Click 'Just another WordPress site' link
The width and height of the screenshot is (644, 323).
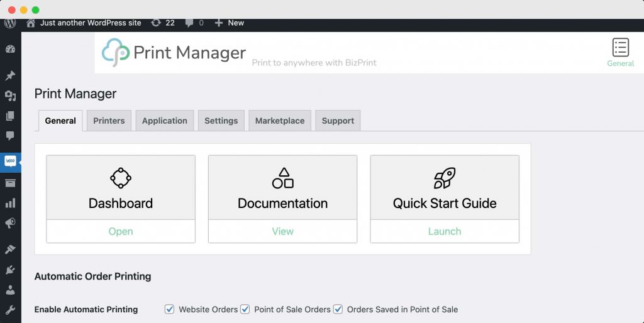tap(91, 23)
